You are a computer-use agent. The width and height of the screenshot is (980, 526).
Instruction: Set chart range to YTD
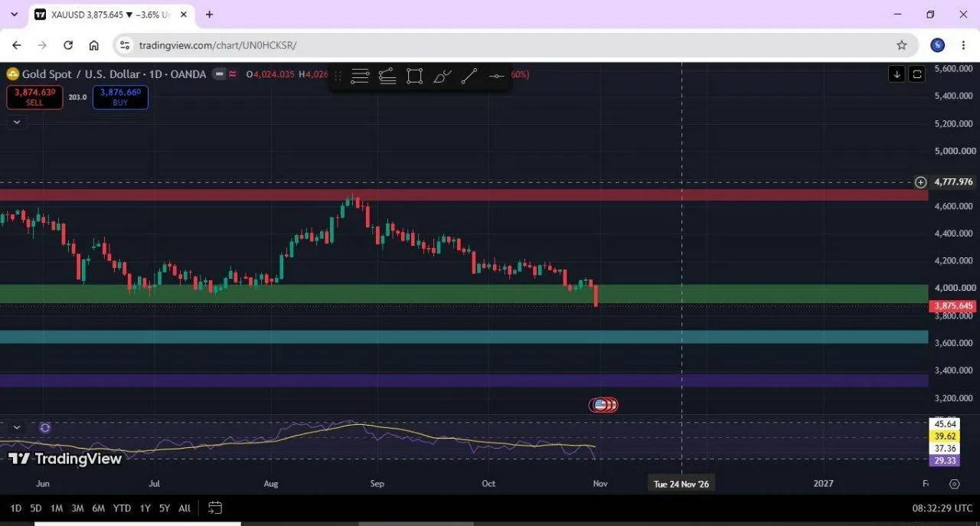[122, 508]
